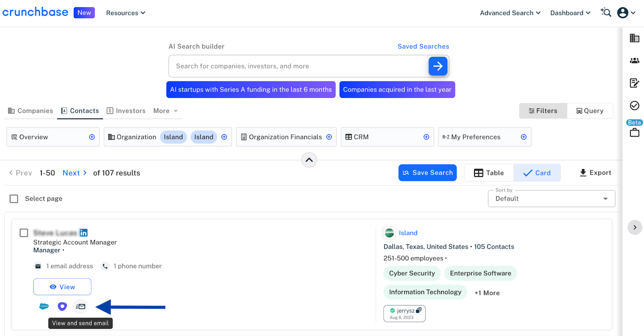Open the Sort by Default dropdown
The height and width of the screenshot is (336, 644).
[551, 199]
